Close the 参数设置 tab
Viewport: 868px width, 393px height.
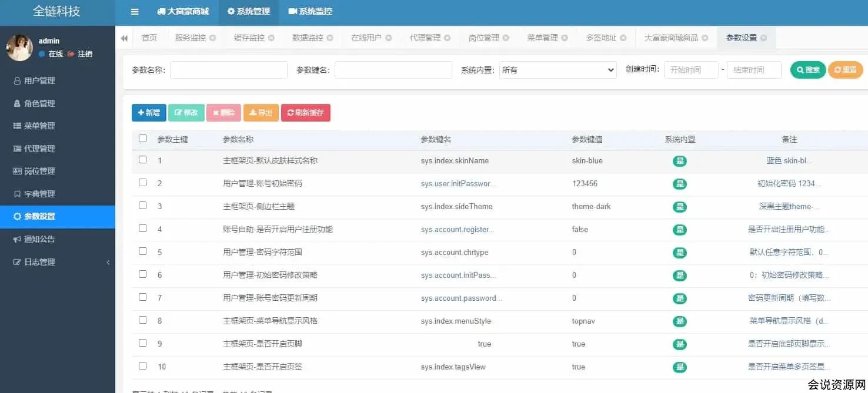(763, 38)
